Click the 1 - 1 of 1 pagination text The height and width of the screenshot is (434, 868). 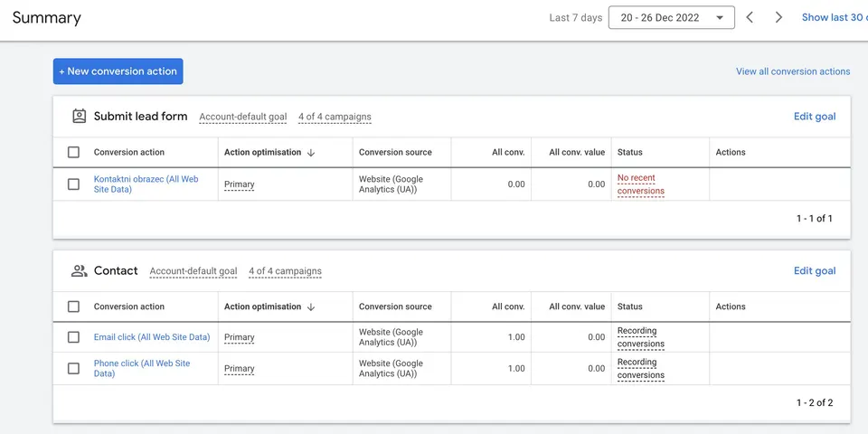[x=815, y=218]
